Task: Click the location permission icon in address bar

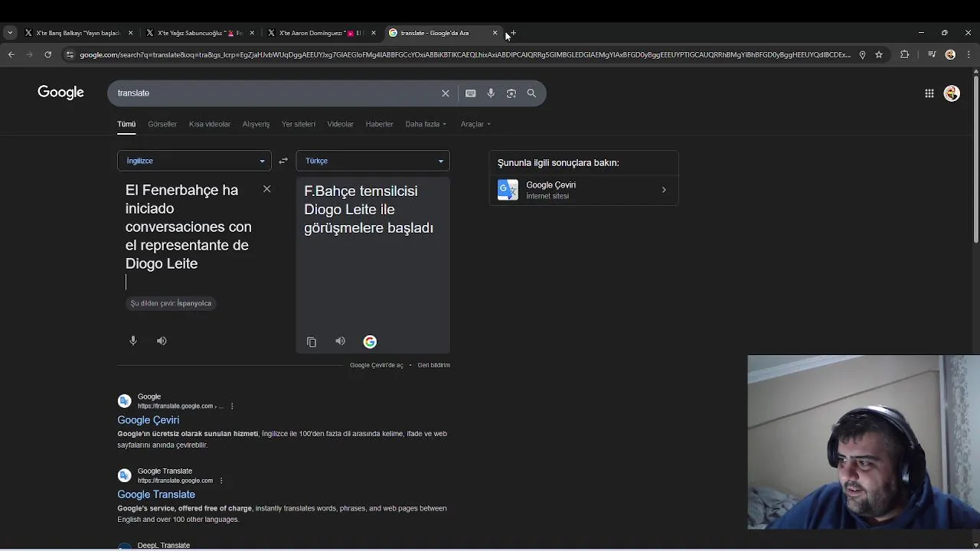Action: pyautogui.click(x=862, y=54)
